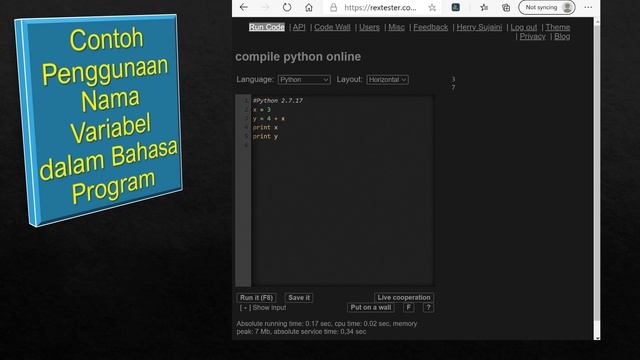The width and height of the screenshot is (640, 360).
Task: Click the browser forward arrow
Action: [x=265, y=7]
